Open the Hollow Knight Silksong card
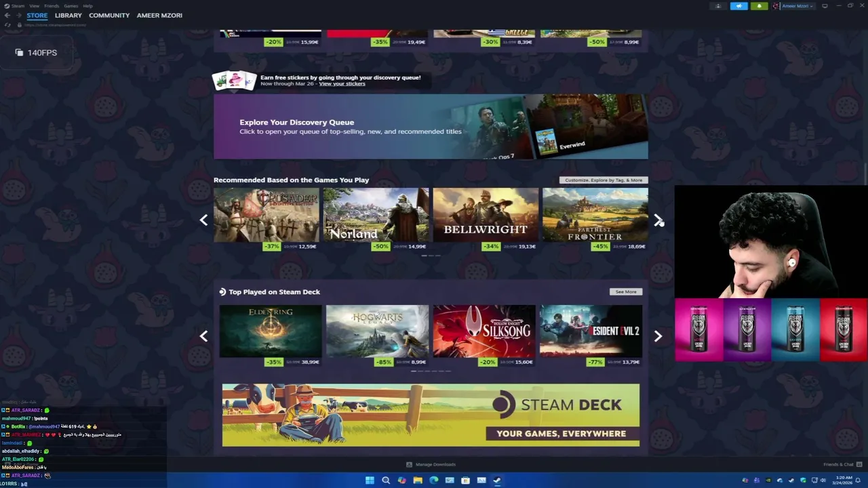868x488 pixels. [484, 331]
